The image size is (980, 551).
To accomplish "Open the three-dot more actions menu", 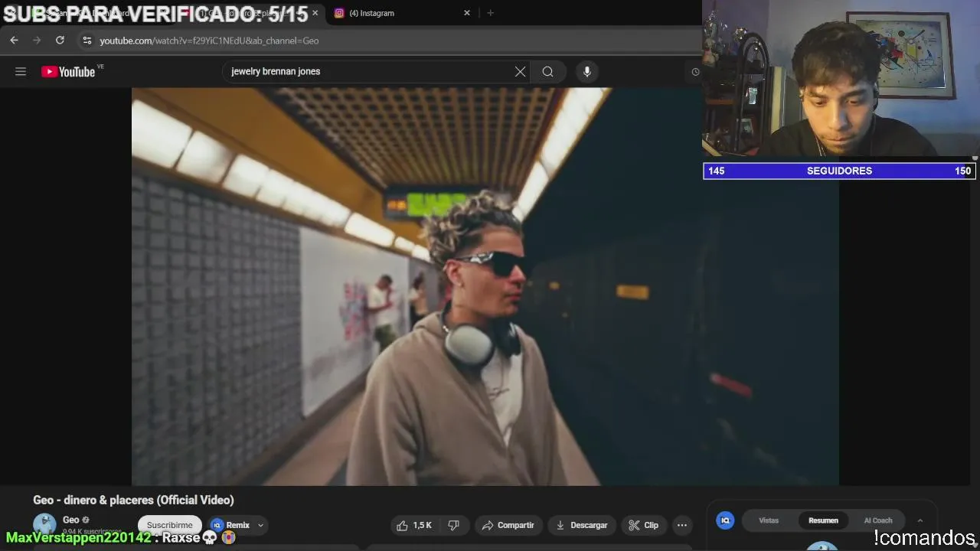I will point(682,525).
